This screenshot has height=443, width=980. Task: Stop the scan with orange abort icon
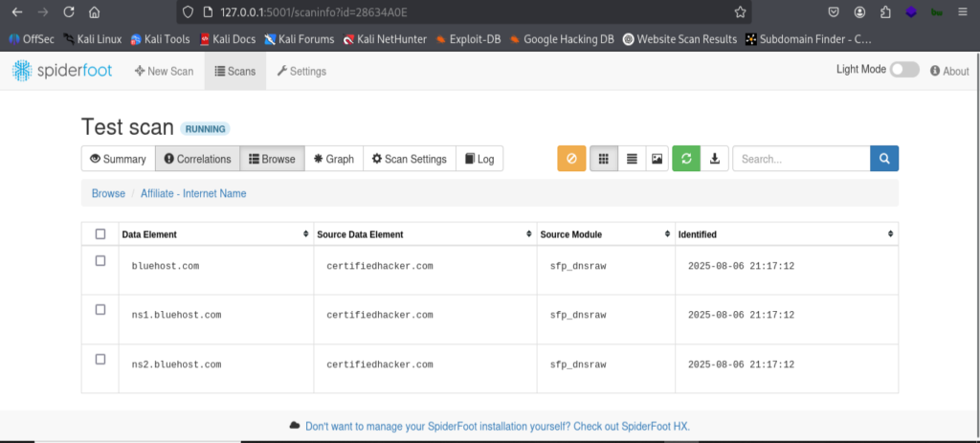coord(571,159)
